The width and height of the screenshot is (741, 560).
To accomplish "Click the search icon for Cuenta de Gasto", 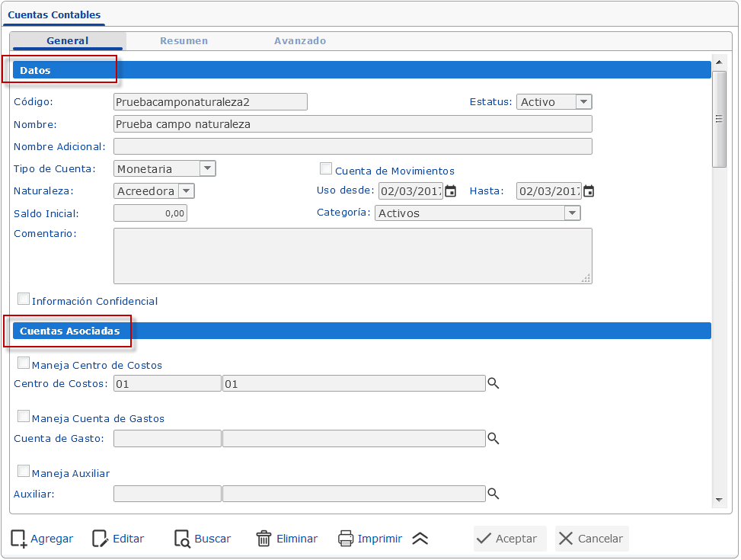I will pos(493,438).
